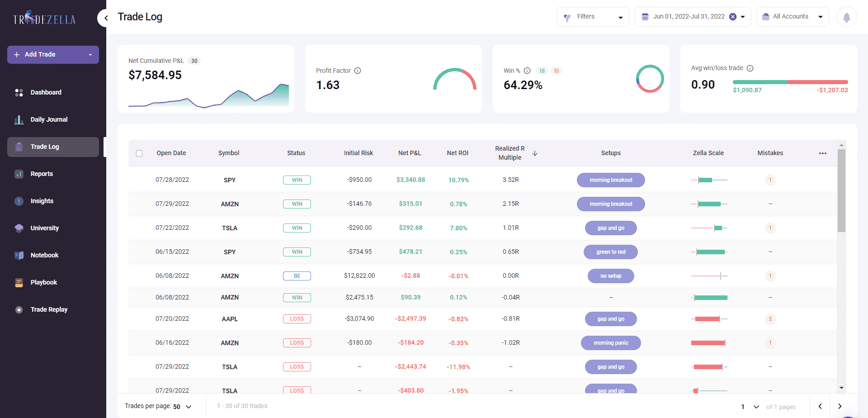Toggle the select all trades checkbox
The image size is (868, 418).
click(x=139, y=153)
